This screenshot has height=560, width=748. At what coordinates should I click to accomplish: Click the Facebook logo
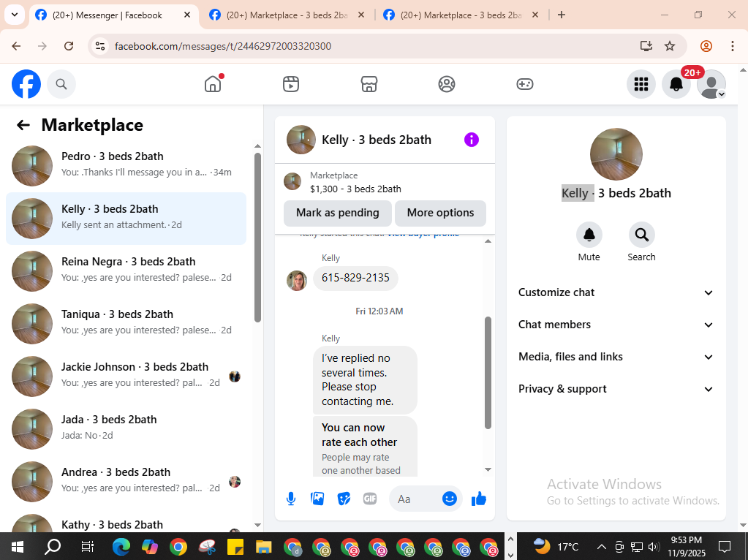26,84
